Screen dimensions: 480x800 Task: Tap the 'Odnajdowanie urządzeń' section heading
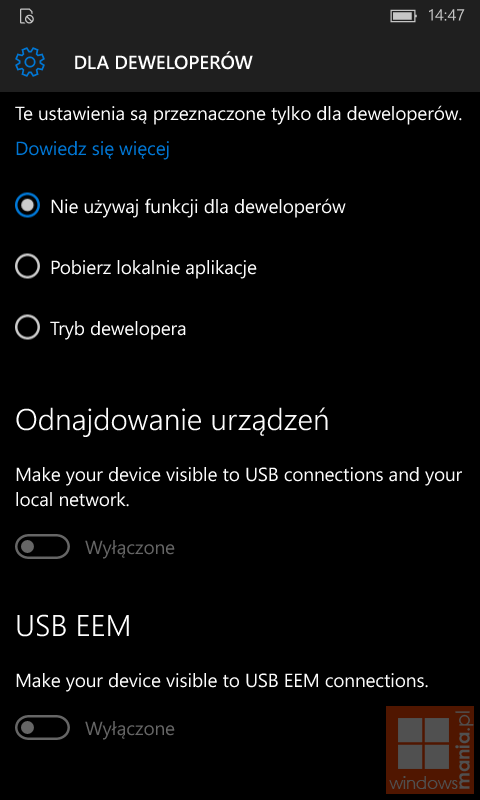pyautogui.click(x=172, y=421)
